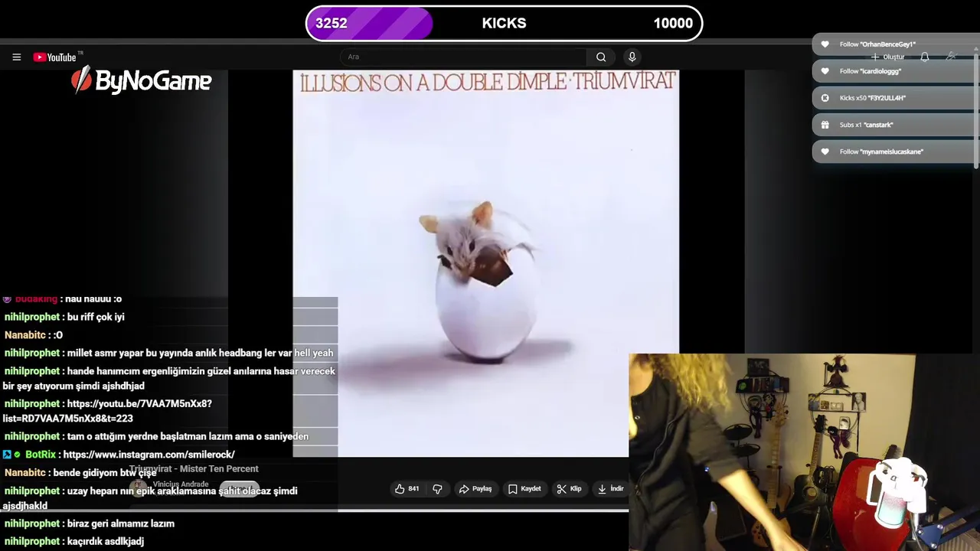Viewport: 980px width, 551px height.
Task: Open the YouTube hamburger guide menu
Action: [16, 57]
